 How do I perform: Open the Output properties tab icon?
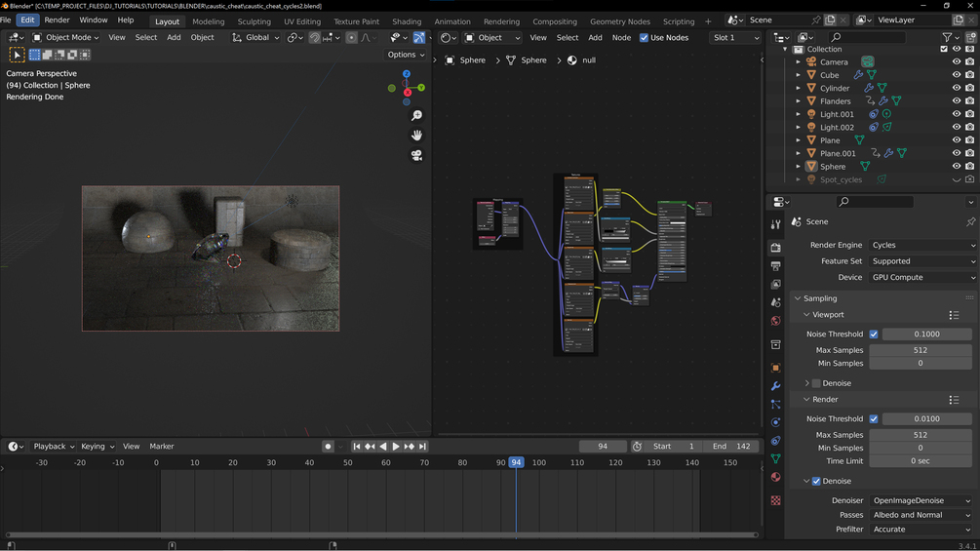(x=775, y=266)
